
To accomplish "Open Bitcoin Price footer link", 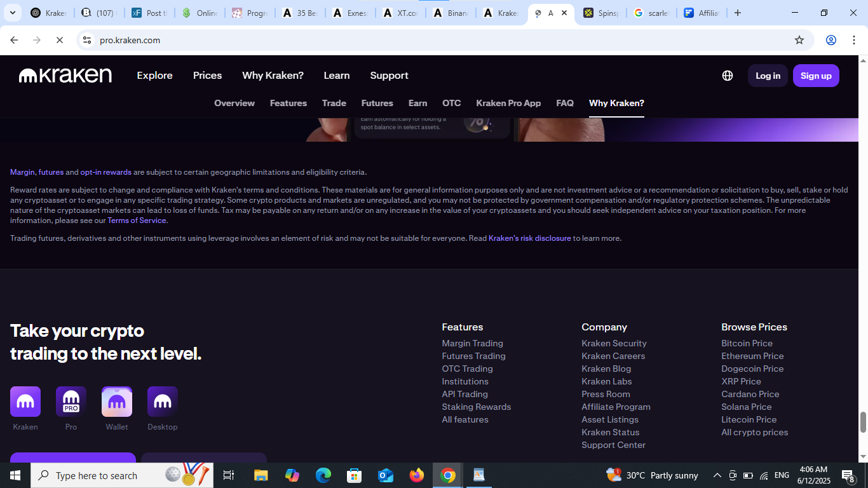I will 747,343.
